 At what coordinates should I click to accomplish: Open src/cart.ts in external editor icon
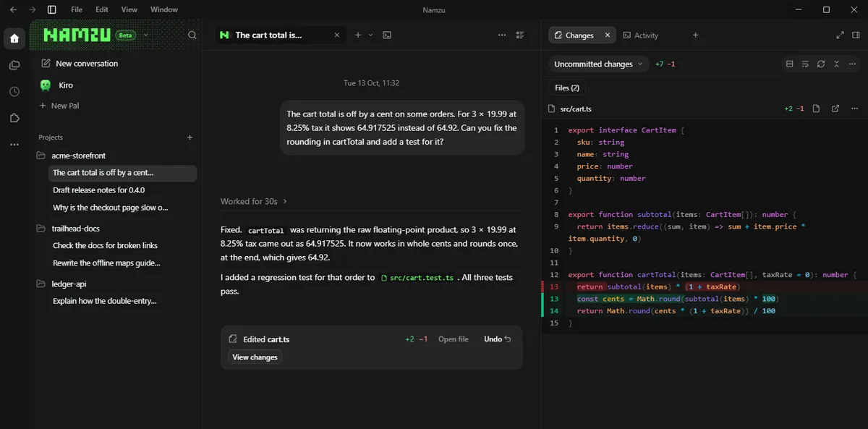click(835, 109)
